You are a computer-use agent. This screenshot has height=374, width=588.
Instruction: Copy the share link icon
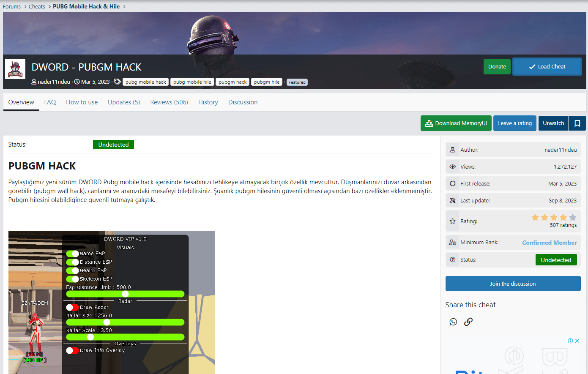(468, 322)
